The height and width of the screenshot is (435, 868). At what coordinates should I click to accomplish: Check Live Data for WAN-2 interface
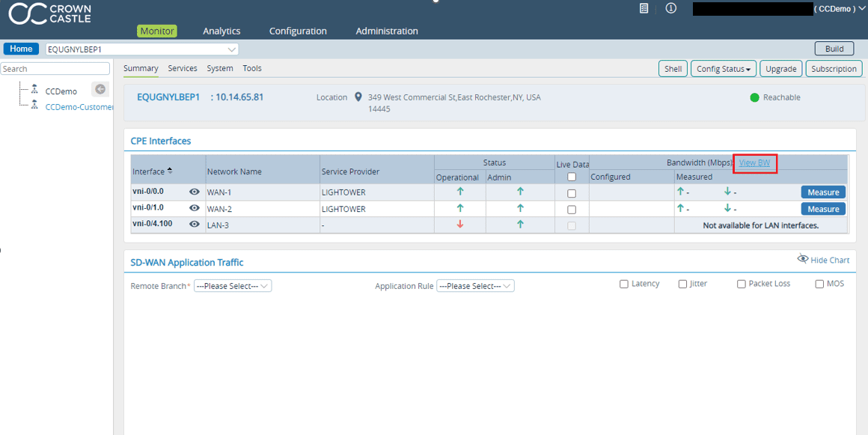[572, 208]
